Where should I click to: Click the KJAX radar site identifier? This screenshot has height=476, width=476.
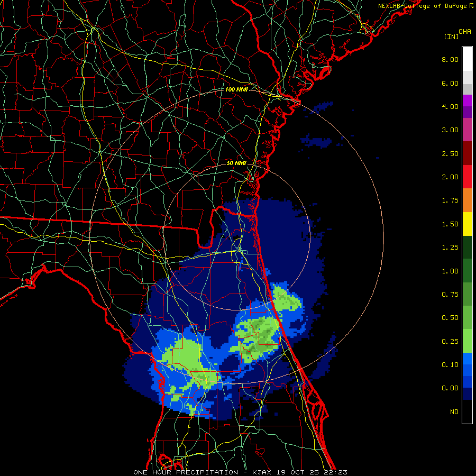262,472
